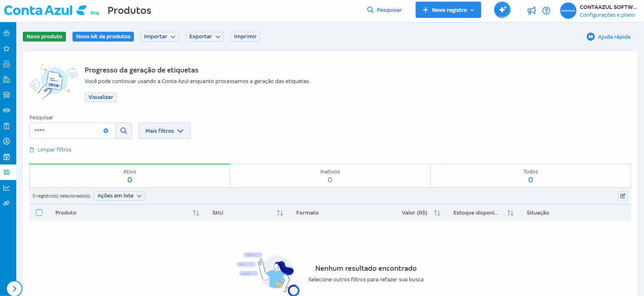This screenshot has height=296, width=644.
Task: Click the Situação column header
Action: click(538, 213)
